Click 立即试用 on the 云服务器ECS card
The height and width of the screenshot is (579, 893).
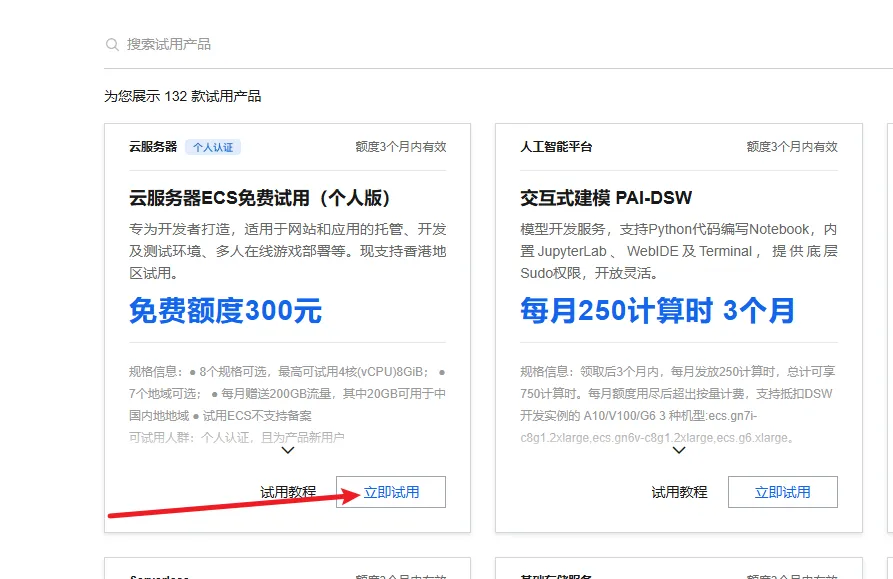pyautogui.click(x=391, y=492)
